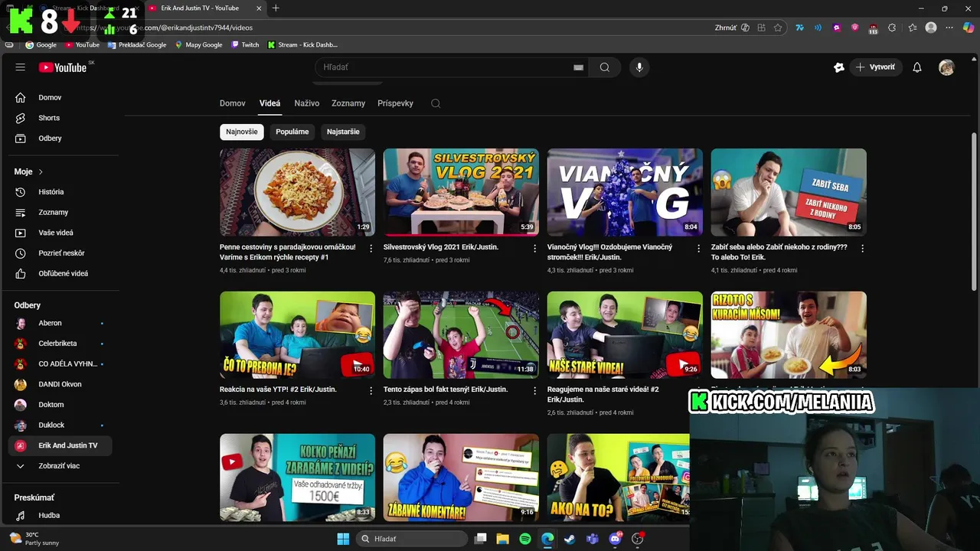Click the Vytvoriť create button
This screenshot has height=551, width=980.
pyautogui.click(x=875, y=67)
